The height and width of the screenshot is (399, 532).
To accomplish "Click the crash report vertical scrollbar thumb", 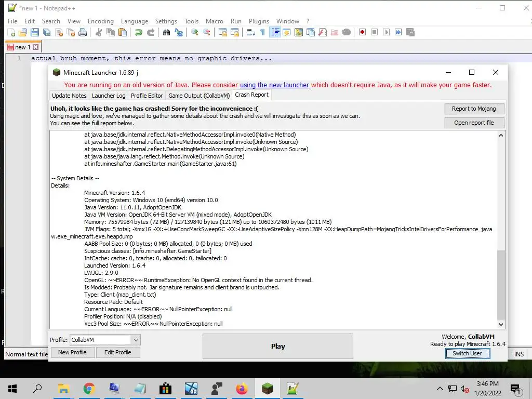I will pos(501,285).
